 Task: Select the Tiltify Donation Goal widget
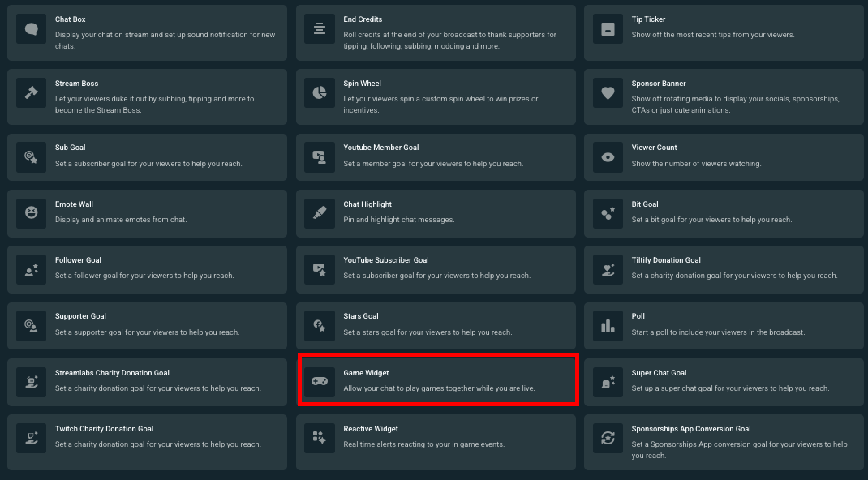pos(724,269)
